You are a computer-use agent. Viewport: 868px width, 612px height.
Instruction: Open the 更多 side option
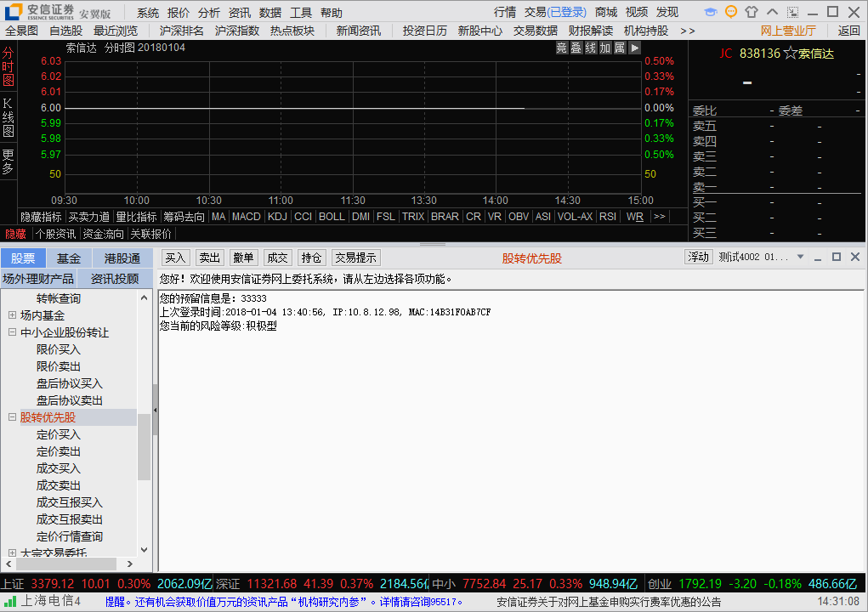[x=9, y=161]
